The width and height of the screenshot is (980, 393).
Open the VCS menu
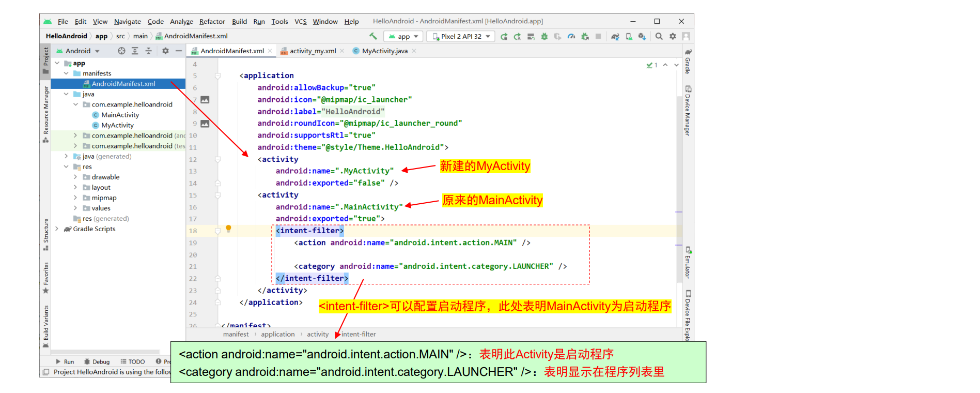pos(301,22)
